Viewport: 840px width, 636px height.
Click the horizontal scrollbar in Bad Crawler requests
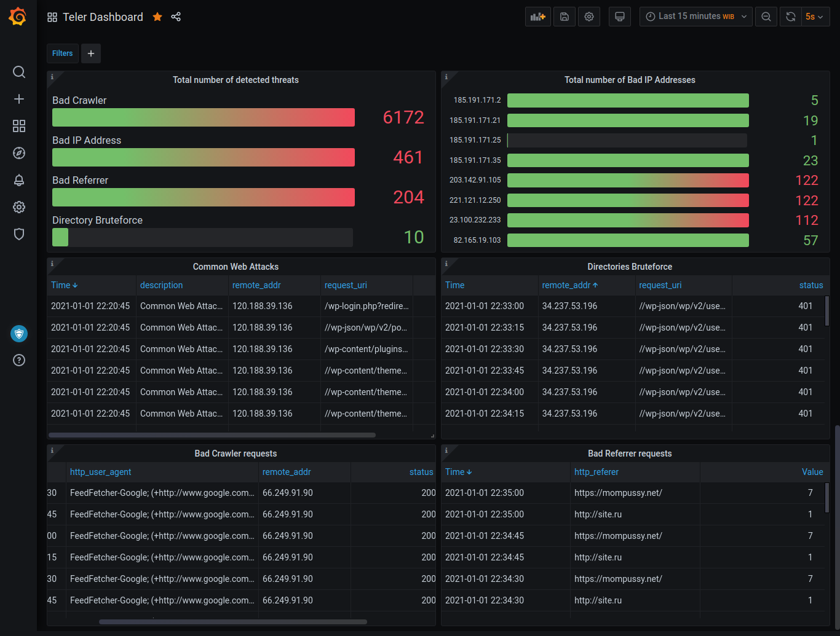click(234, 621)
